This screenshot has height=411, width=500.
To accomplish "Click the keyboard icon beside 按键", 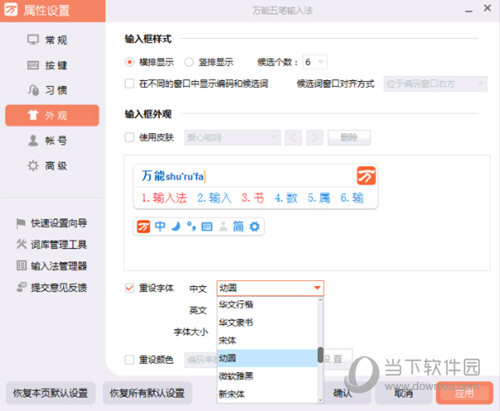I will 33,65.
